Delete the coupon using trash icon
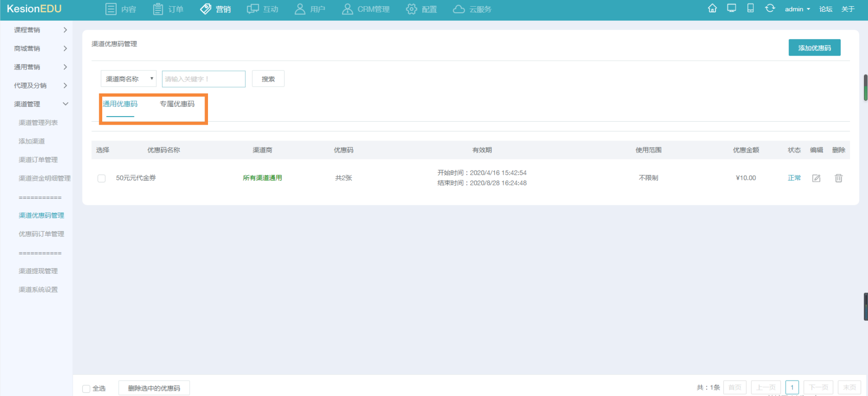The image size is (868, 396). pyautogui.click(x=838, y=178)
